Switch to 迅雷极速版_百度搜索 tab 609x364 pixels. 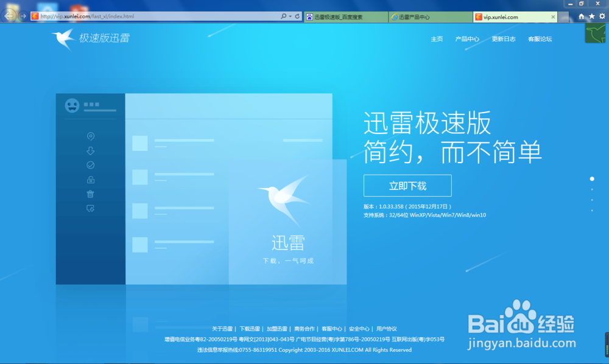[346, 17]
